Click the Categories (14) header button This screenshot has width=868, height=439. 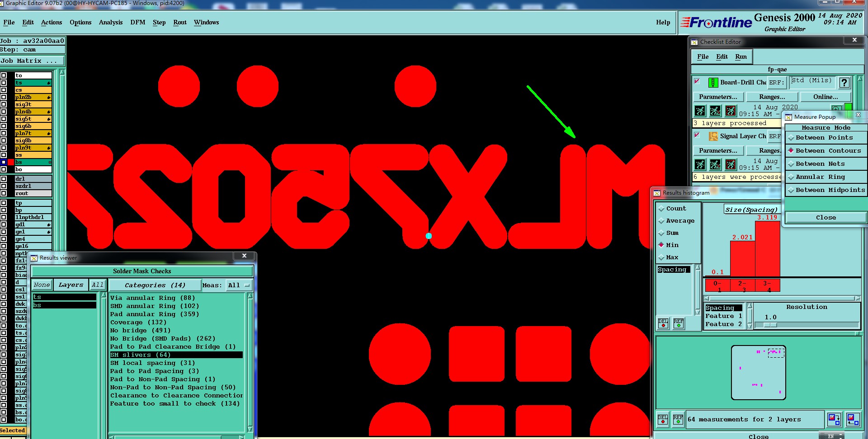155,285
